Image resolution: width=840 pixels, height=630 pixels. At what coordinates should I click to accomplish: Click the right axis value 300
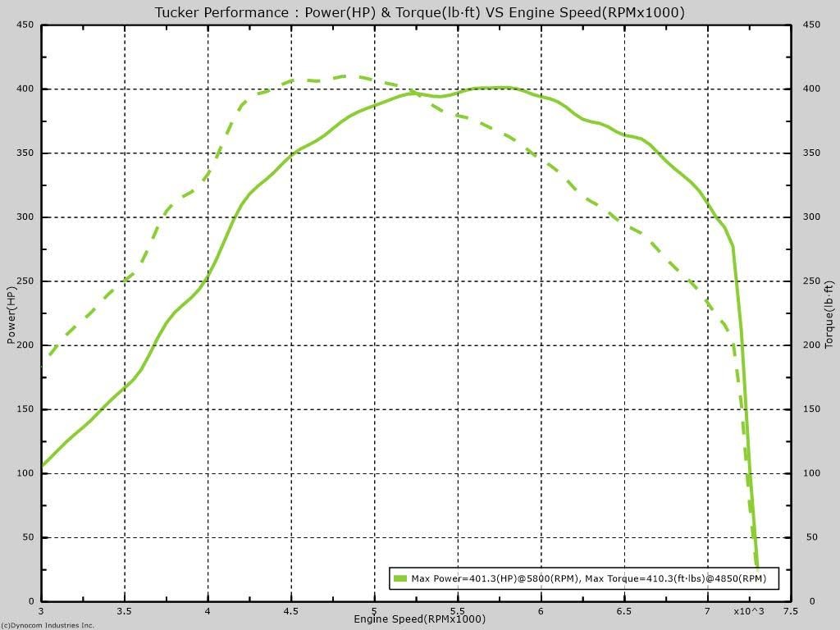point(811,217)
